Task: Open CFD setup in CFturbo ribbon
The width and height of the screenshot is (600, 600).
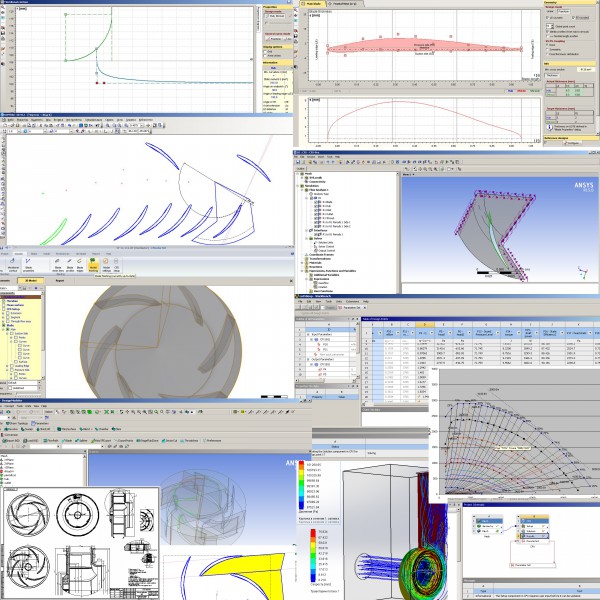Action: pos(117,265)
